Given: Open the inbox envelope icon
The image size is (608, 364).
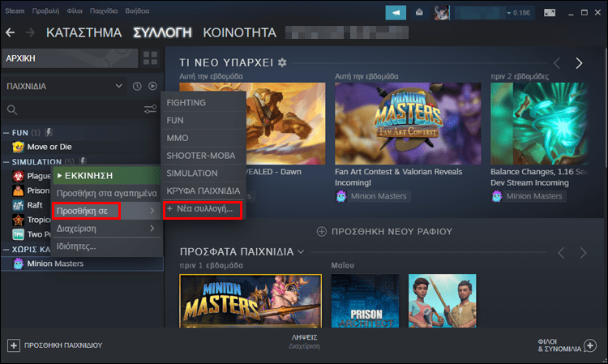Looking at the screenshot, I should (419, 12).
